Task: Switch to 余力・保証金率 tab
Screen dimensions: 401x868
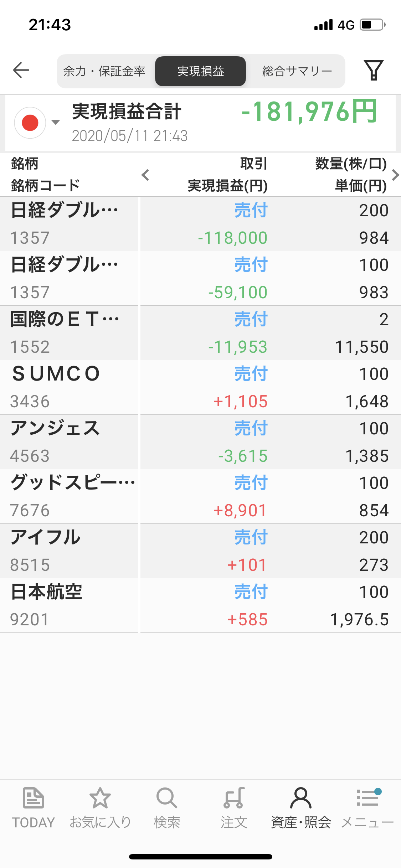Action: pyautogui.click(x=104, y=71)
